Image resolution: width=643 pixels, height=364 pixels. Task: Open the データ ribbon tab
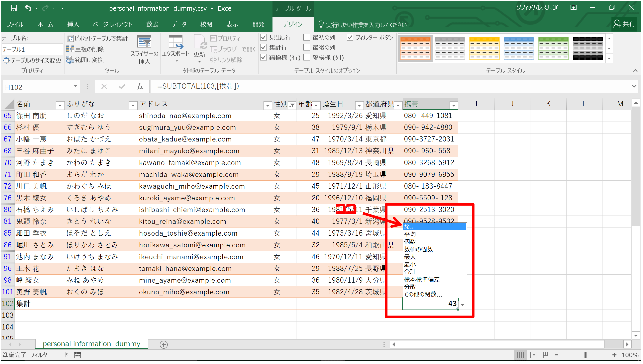(x=179, y=24)
